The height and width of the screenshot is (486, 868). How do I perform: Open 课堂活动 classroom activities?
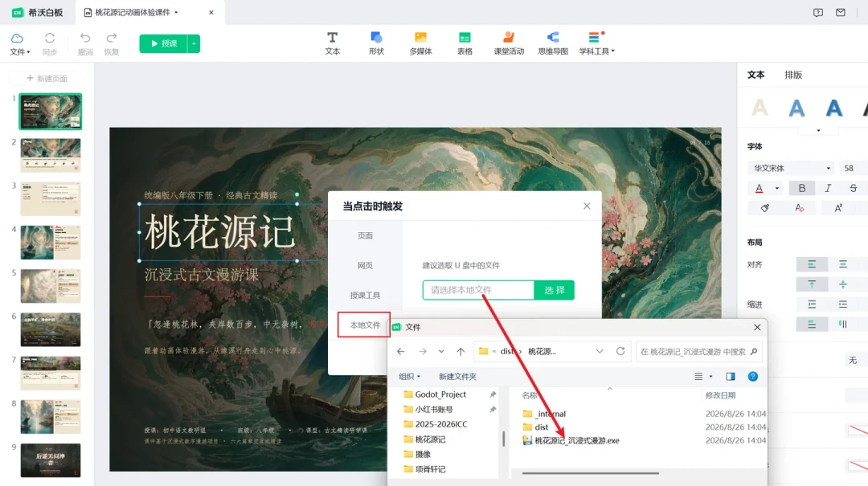509,43
